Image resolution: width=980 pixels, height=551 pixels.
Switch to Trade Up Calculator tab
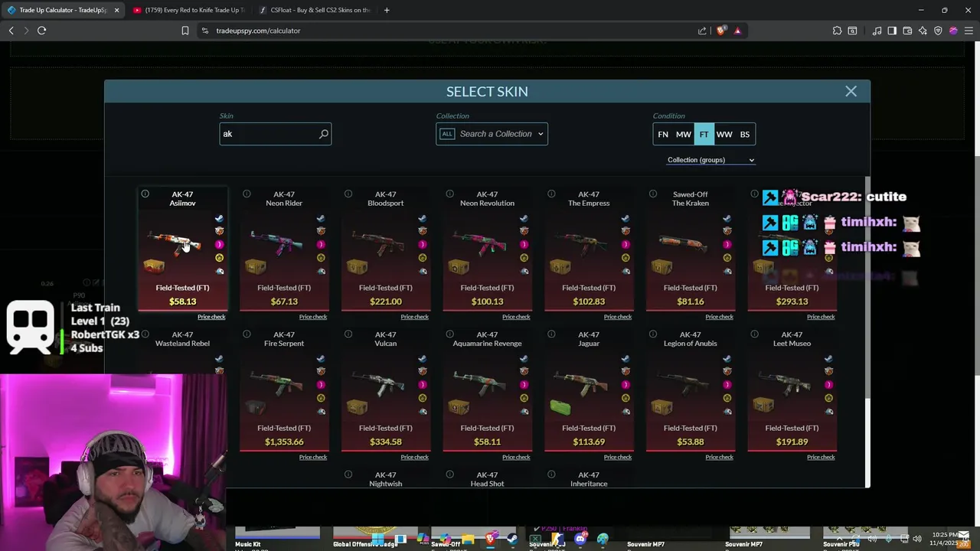(x=63, y=10)
